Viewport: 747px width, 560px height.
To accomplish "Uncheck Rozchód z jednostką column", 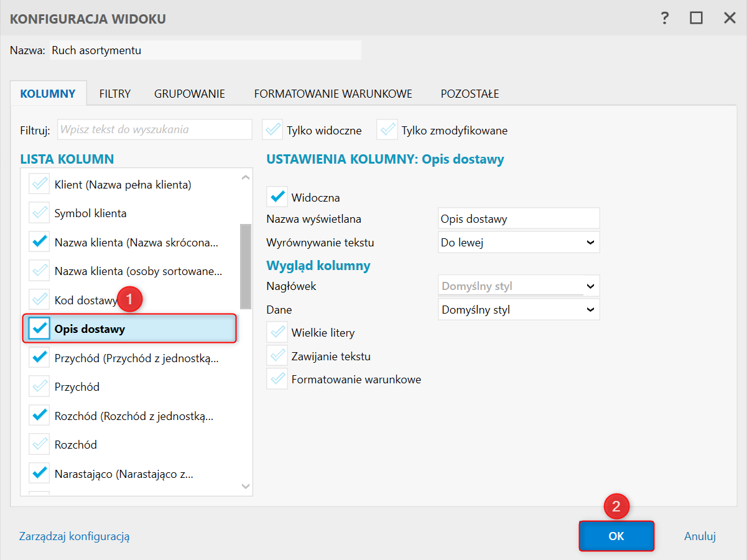I will [40, 416].
